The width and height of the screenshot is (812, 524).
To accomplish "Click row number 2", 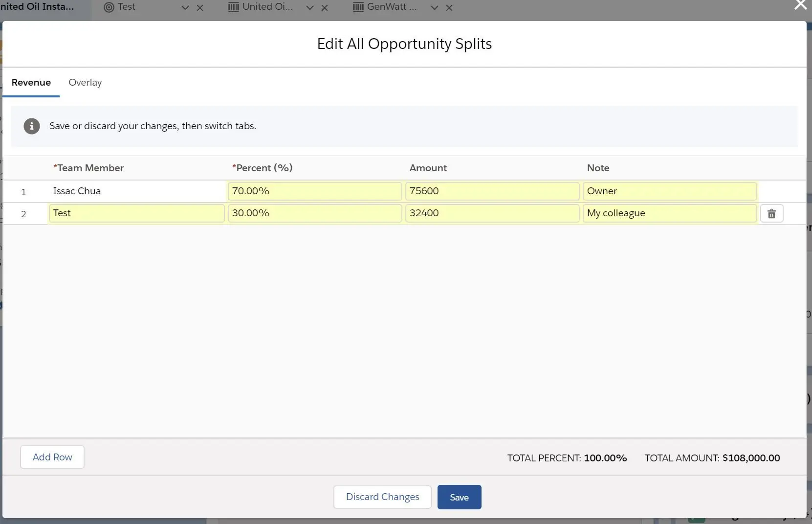I will pyautogui.click(x=23, y=214).
